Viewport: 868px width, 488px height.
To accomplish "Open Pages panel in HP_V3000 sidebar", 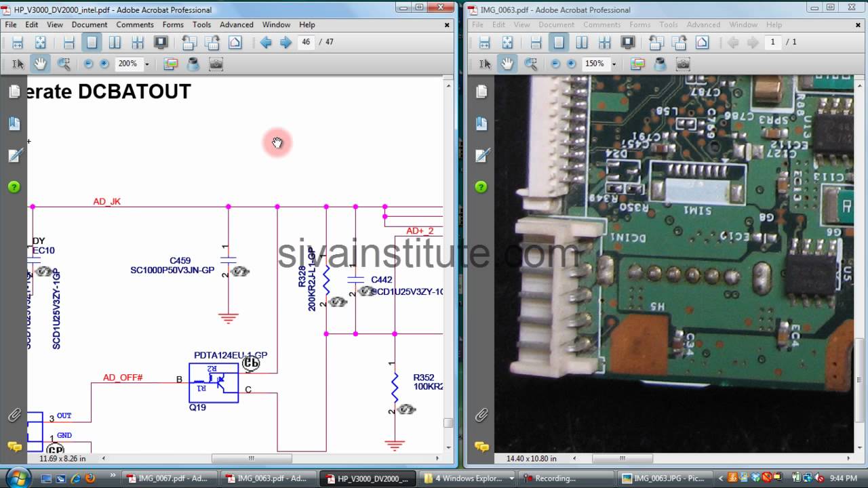I will [14, 91].
